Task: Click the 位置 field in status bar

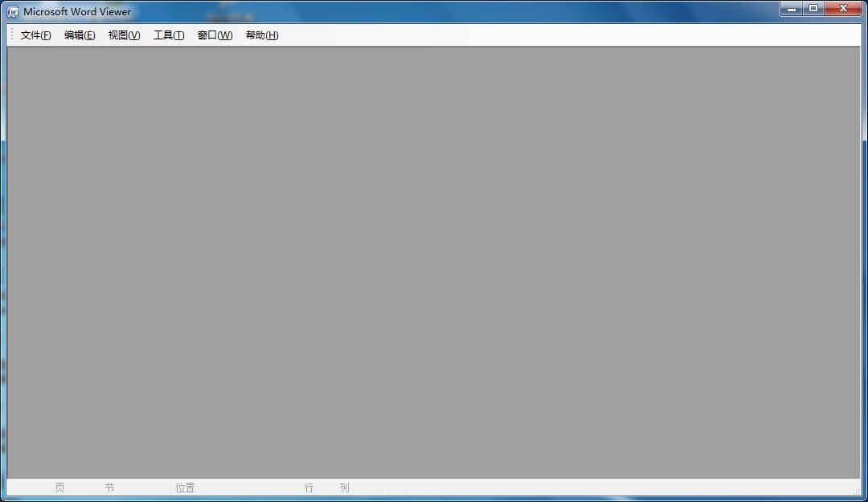Action: click(x=185, y=488)
